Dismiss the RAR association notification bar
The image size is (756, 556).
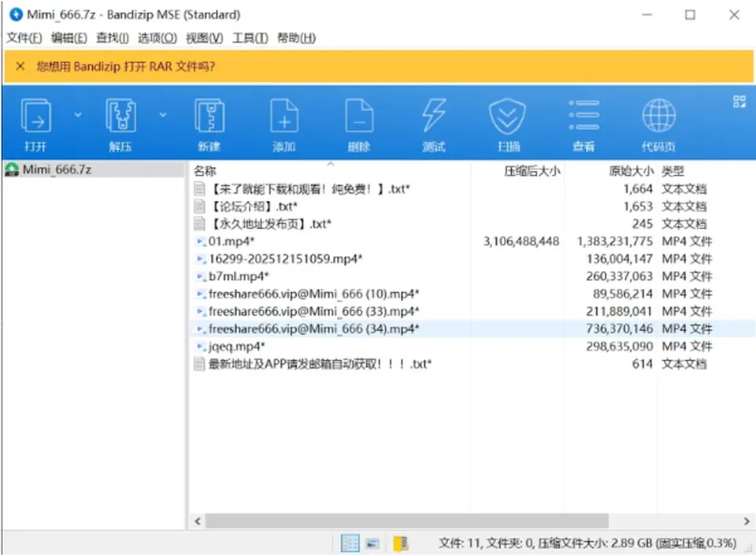point(20,66)
